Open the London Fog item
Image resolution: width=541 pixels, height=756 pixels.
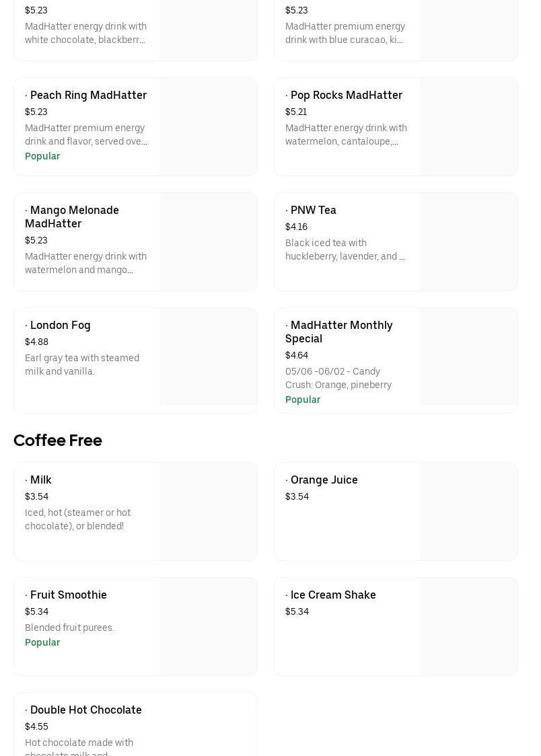pos(60,326)
